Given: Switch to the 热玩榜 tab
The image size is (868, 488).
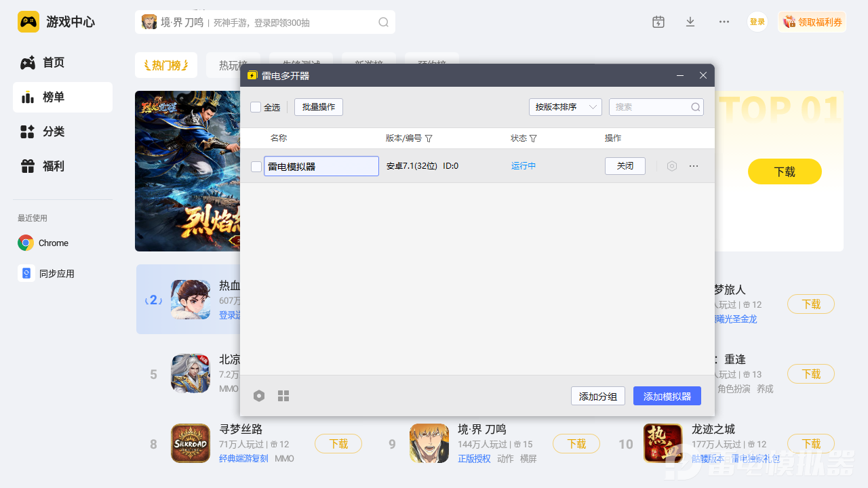Looking at the screenshot, I should point(233,65).
